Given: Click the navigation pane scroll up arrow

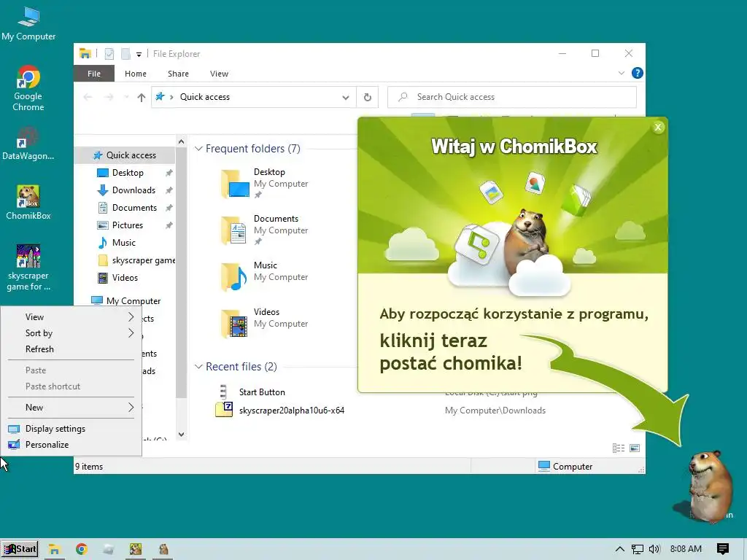Looking at the screenshot, I should (x=181, y=142).
